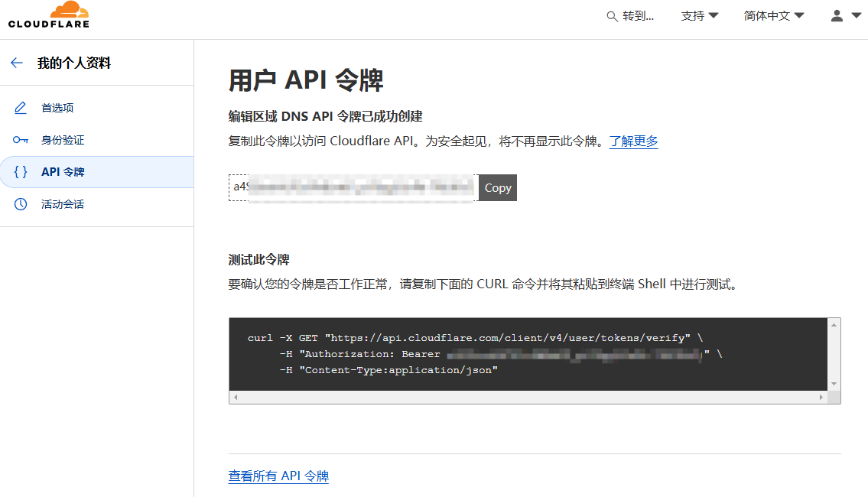The width and height of the screenshot is (868, 497).
Task: Click the API token text field
Action: pos(353,187)
